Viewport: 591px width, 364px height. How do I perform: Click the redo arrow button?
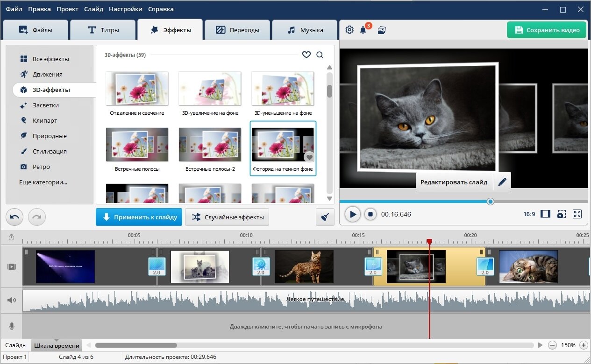point(37,217)
